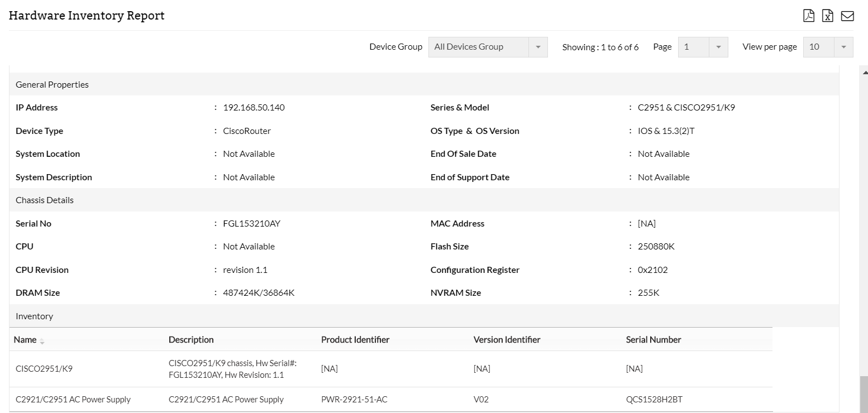The height and width of the screenshot is (413, 868).
Task: Export the report as PDF
Action: pyautogui.click(x=809, y=16)
